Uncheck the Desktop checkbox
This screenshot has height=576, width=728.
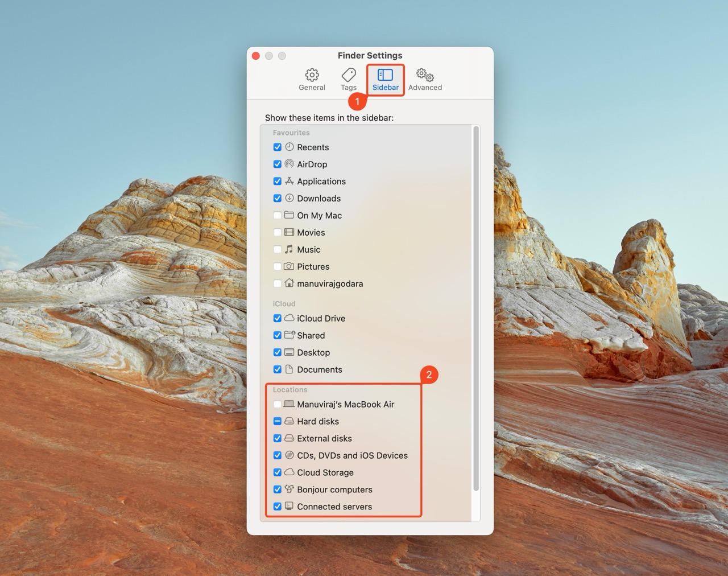[278, 352]
